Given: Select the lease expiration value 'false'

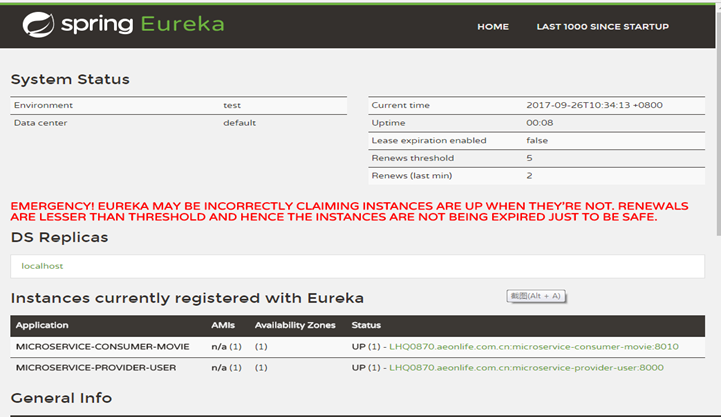Looking at the screenshot, I should (x=537, y=140).
